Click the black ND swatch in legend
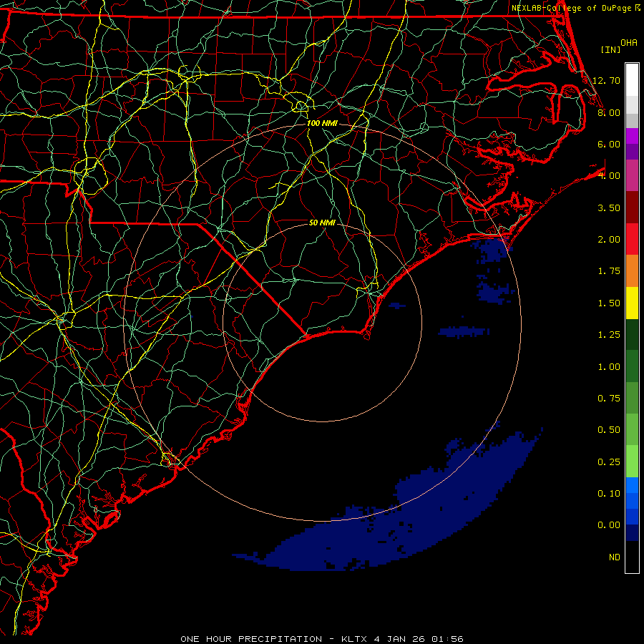This screenshot has width=644, height=644. [x=632, y=557]
